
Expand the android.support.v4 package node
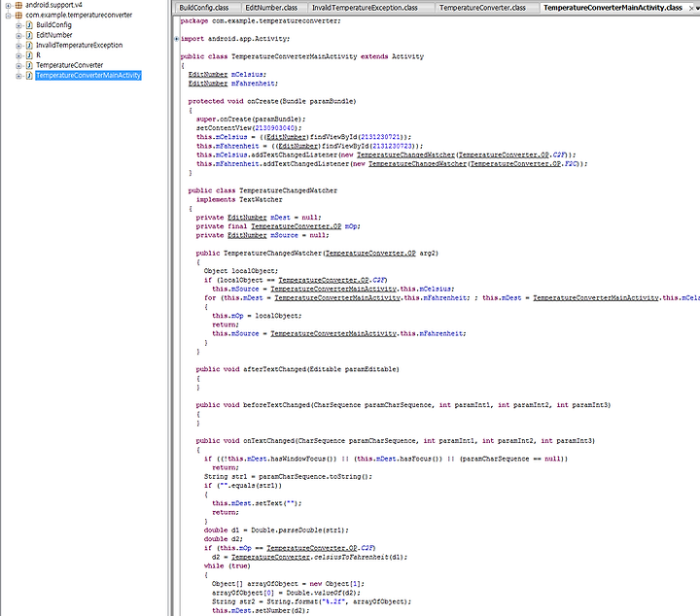[x=8, y=6]
